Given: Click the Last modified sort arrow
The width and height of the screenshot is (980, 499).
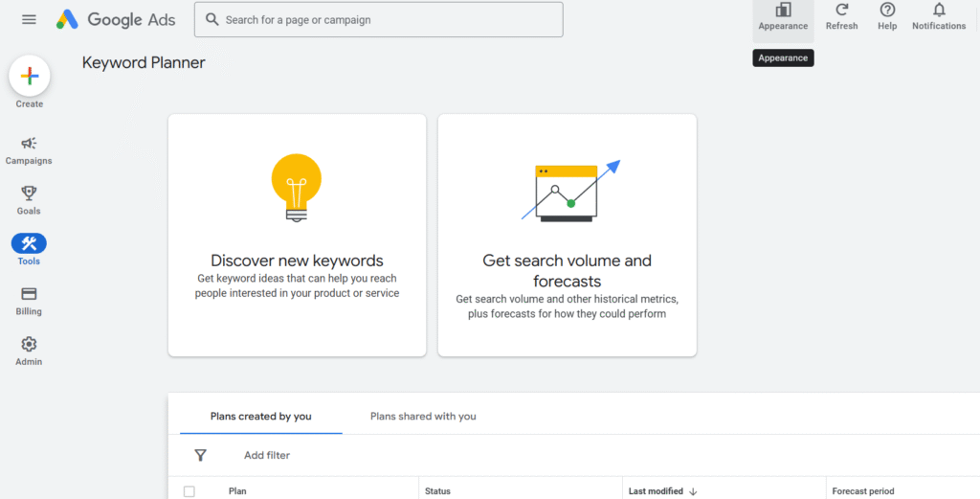Looking at the screenshot, I should coord(693,491).
